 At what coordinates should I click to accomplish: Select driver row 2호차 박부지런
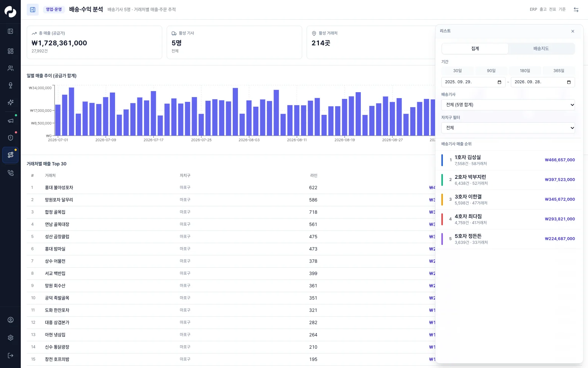click(508, 180)
